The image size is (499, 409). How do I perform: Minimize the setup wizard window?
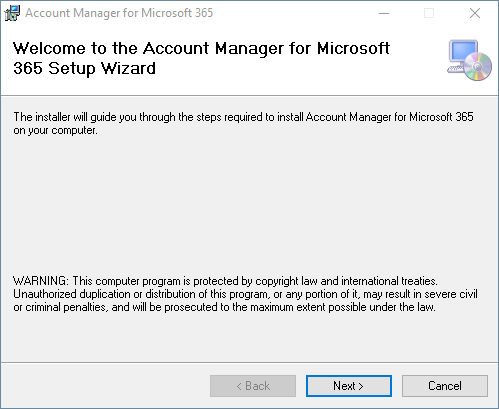pos(384,13)
